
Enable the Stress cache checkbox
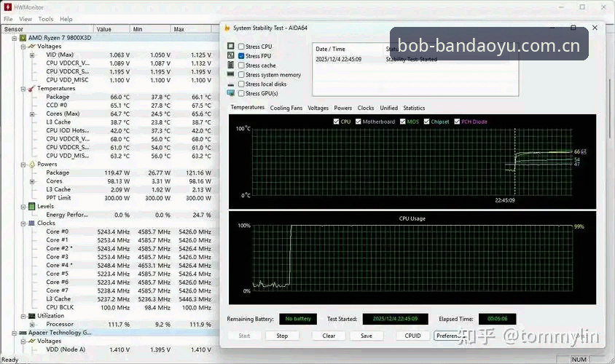click(241, 66)
